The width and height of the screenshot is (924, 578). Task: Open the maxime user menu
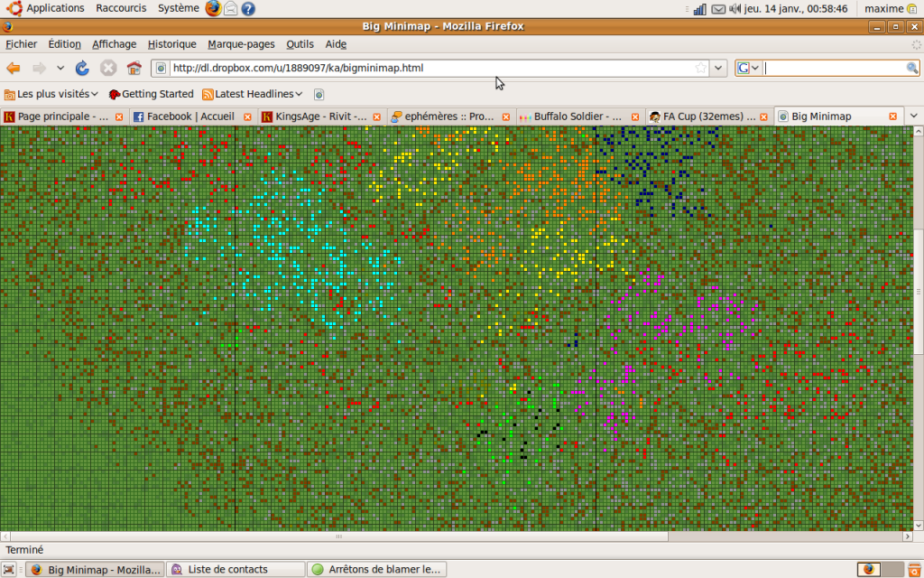click(891, 9)
